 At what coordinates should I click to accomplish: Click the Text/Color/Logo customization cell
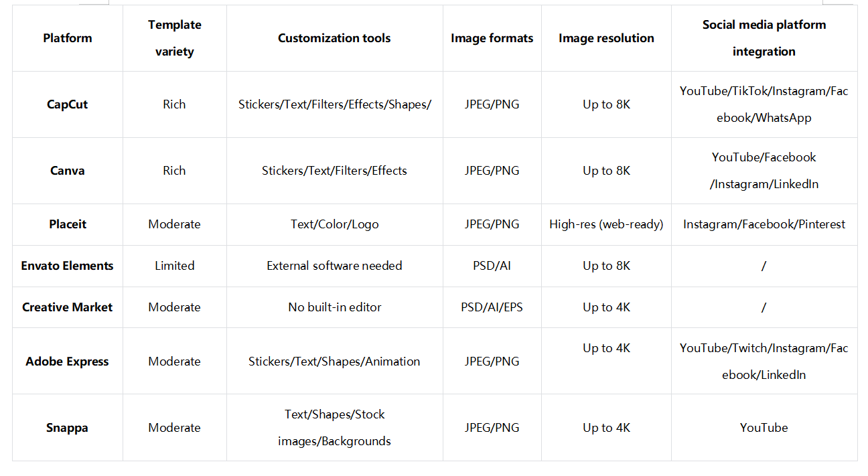coord(334,224)
